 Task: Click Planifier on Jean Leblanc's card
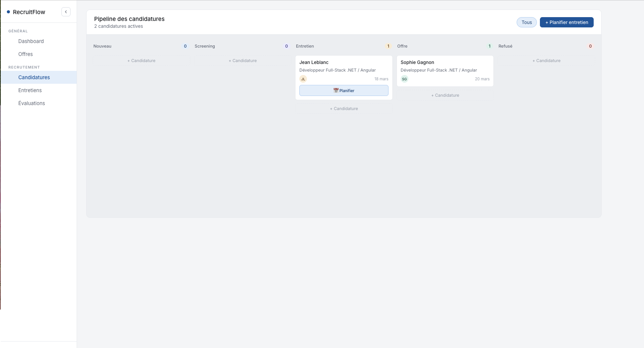pyautogui.click(x=344, y=91)
